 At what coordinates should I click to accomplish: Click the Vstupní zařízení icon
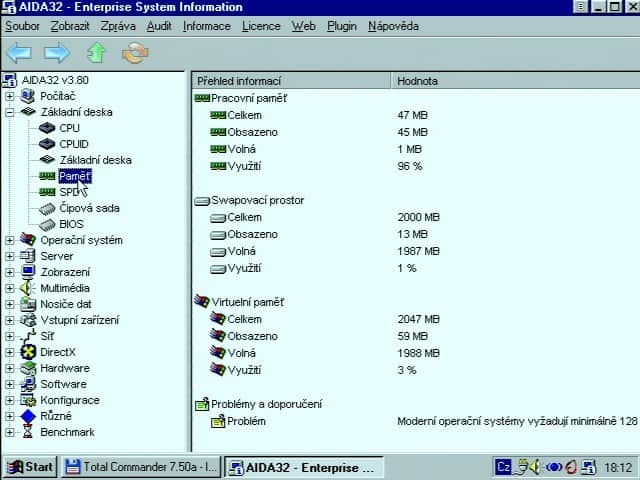pyautogui.click(x=28, y=320)
